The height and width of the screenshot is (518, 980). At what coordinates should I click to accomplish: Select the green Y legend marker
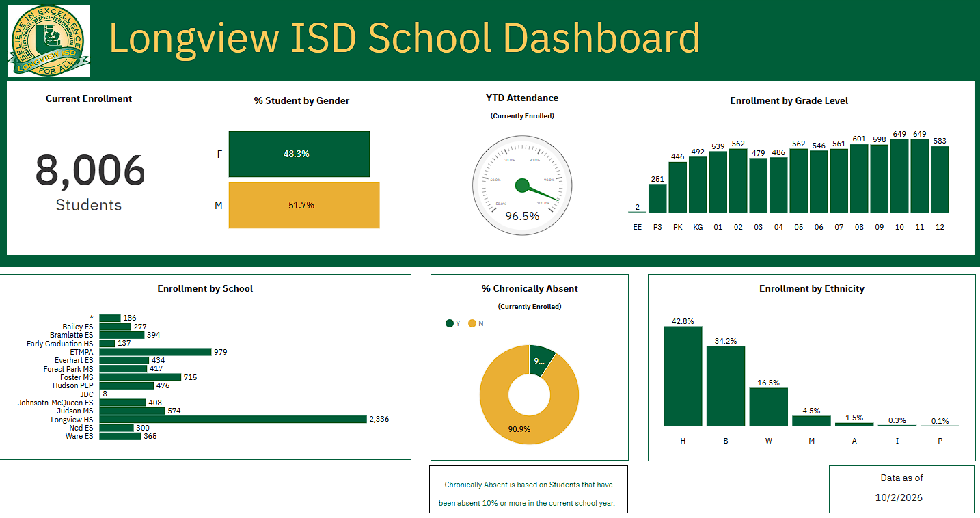click(x=450, y=323)
